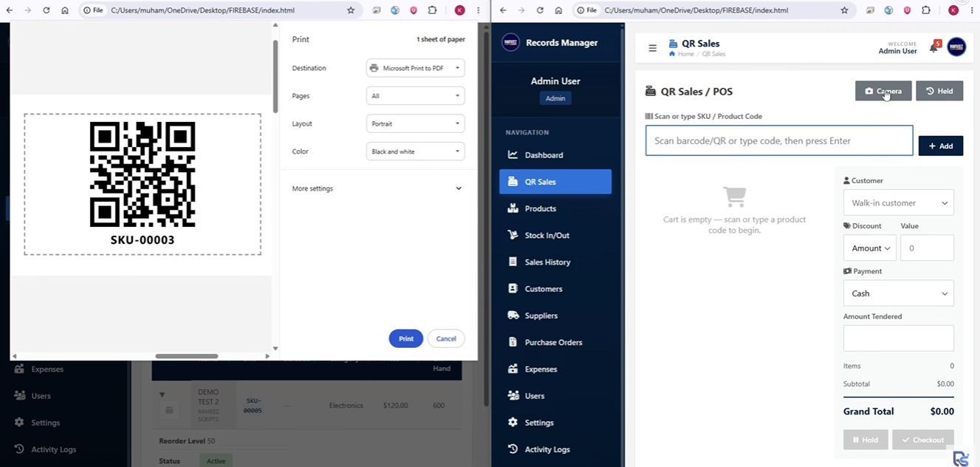Open the discount Amount type dropdown
Screen dimensions: 980x467
point(869,248)
